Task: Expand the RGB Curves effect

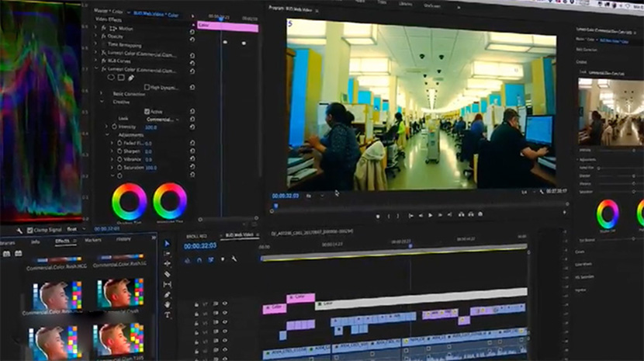Action: pos(95,61)
